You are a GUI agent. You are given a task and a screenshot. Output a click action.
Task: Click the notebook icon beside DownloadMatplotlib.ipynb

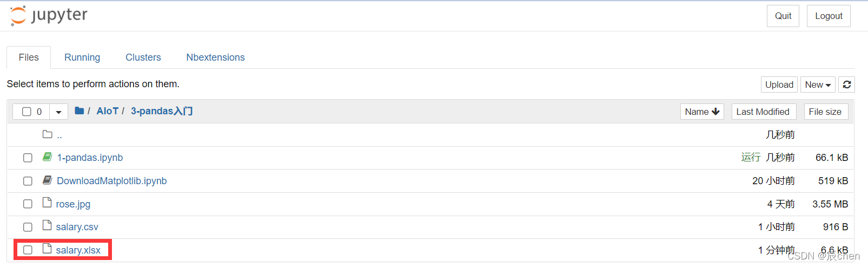pos(48,180)
